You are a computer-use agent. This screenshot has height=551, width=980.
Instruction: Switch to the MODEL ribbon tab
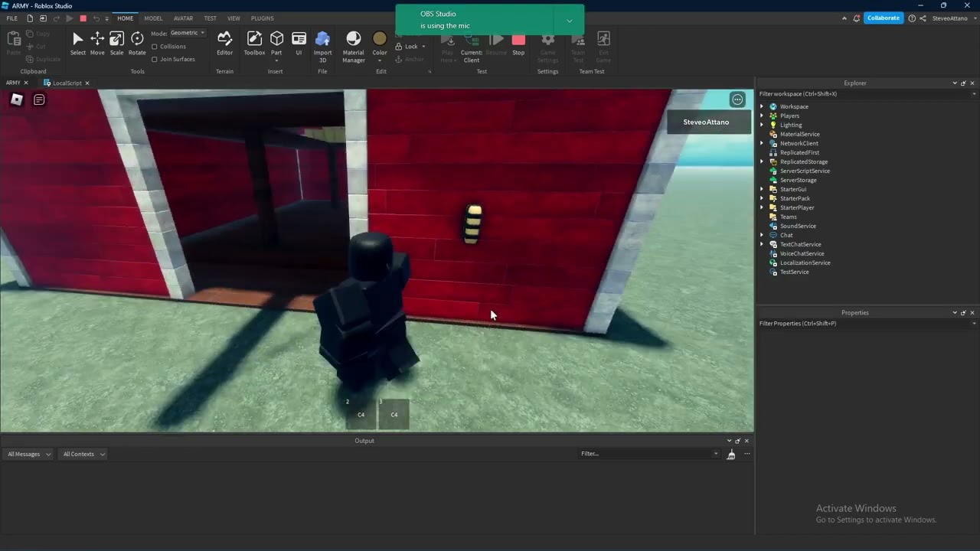click(x=153, y=18)
